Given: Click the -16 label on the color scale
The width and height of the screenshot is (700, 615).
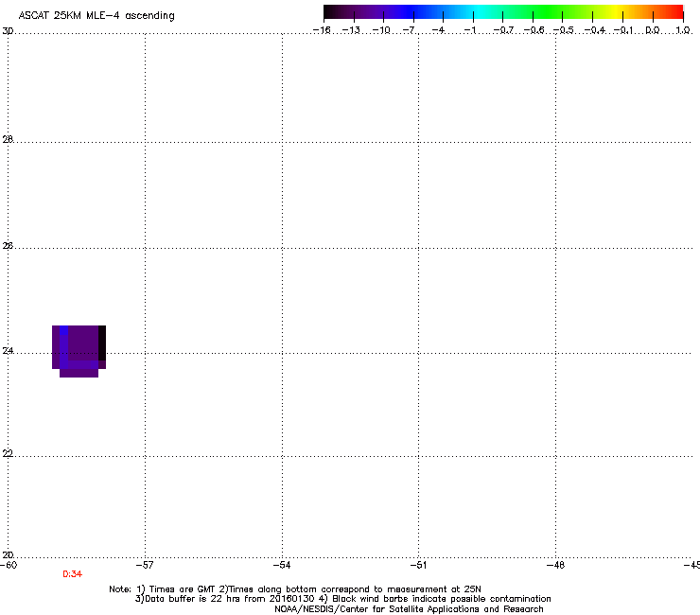Looking at the screenshot, I should tap(322, 30).
